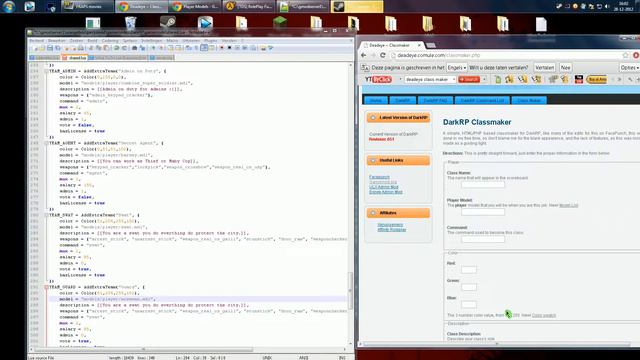Collapse the TEAM_GUARD code fold marker

[x=47, y=287]
